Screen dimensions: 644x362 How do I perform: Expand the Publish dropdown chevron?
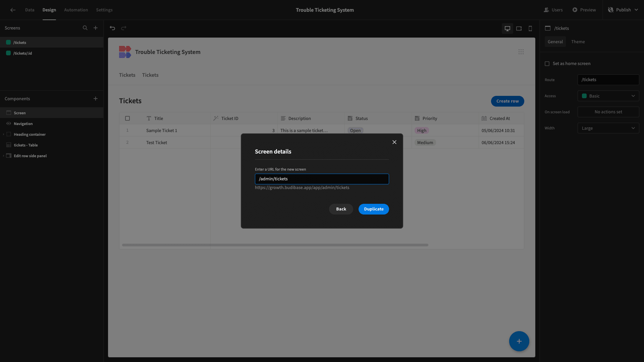(x=636, y=10)
